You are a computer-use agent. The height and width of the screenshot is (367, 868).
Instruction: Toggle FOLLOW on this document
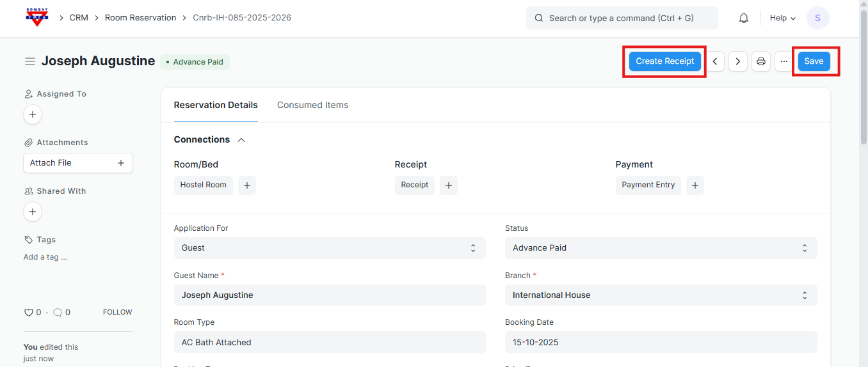tap(117, 313)
